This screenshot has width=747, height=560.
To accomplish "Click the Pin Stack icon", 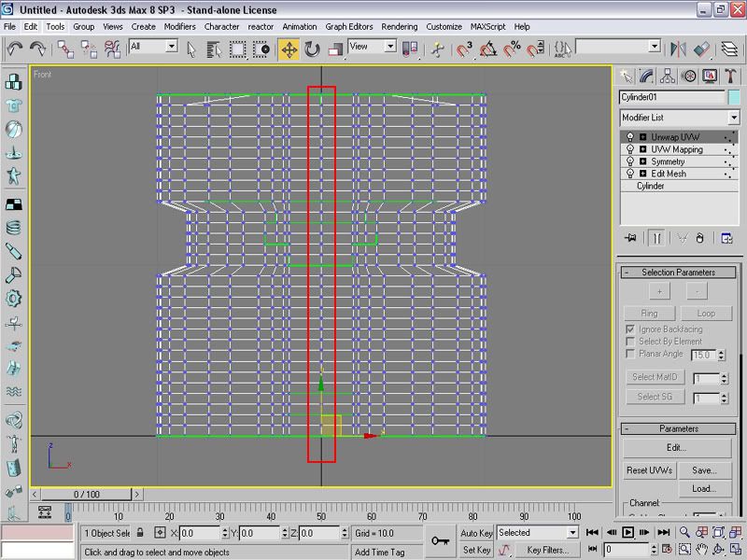I will tap(631, 238).
